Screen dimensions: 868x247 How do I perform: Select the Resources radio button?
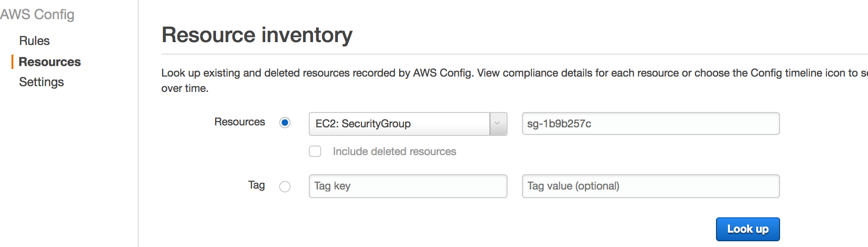click(285, 123)
